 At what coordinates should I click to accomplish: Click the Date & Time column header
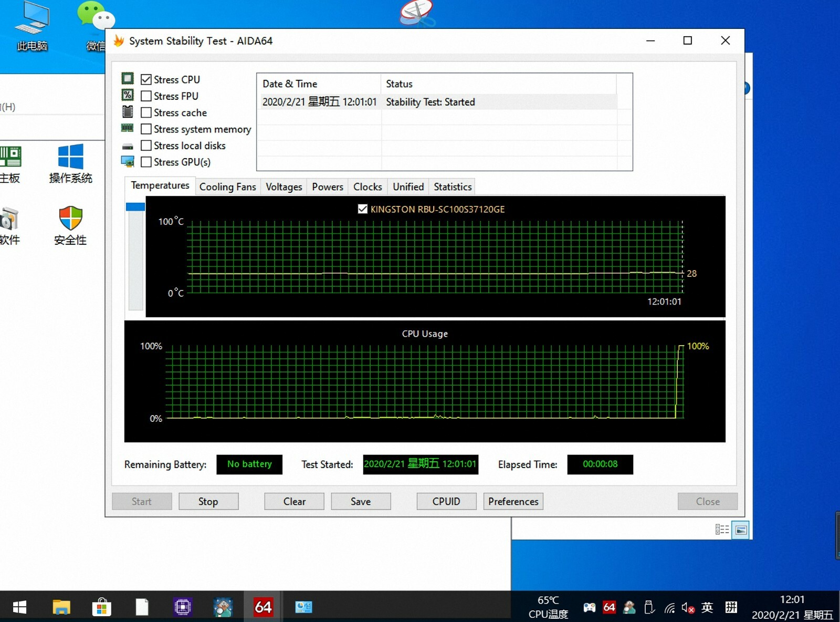(x=319, y=84)
